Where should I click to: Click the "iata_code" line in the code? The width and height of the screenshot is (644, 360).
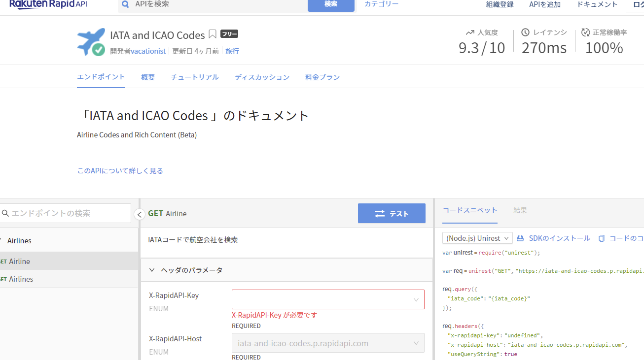click(489, 299)
